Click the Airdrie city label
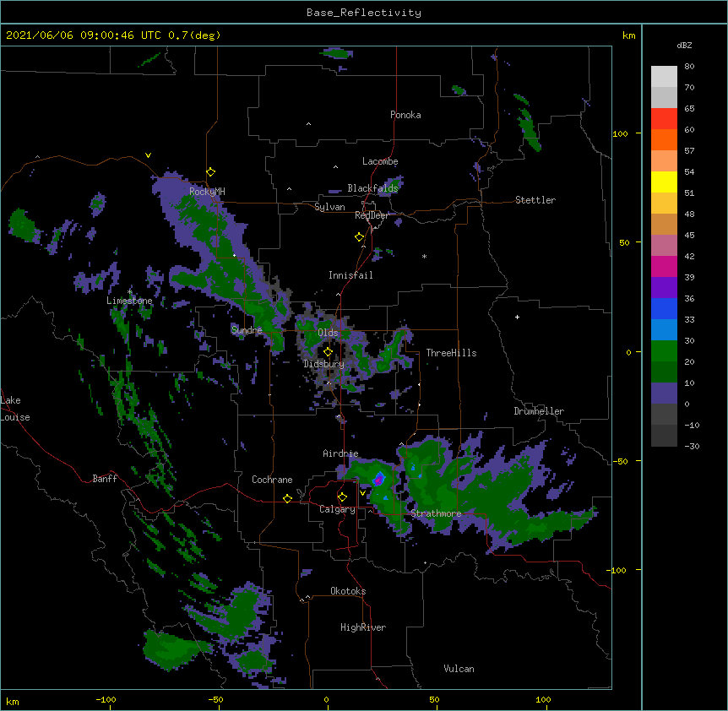Viewport: 728px width, 711px height. click(341, 453)
